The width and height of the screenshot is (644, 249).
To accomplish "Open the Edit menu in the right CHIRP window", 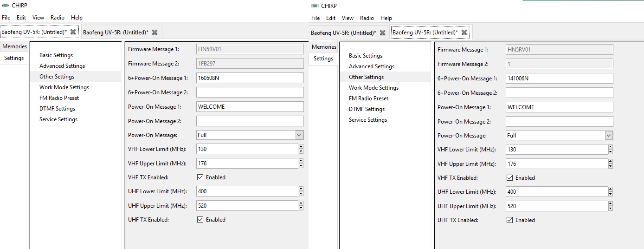I will tap(331, 18).
